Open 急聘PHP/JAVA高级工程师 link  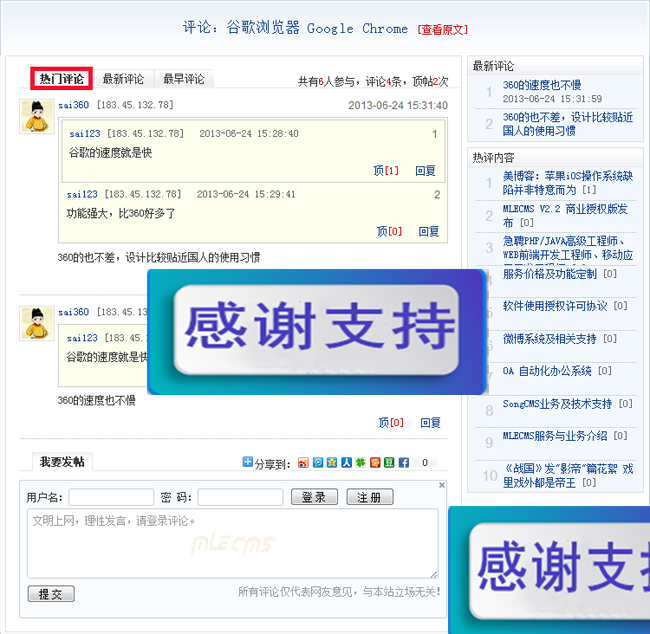[x=568, y=248]
